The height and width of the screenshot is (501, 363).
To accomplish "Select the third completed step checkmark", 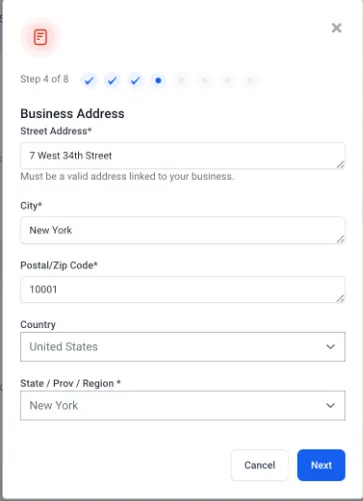I will click(x=135, y=81).
